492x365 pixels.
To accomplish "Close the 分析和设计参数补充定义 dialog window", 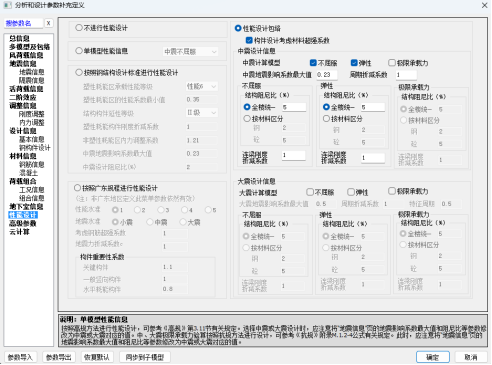I will (484, 5).
